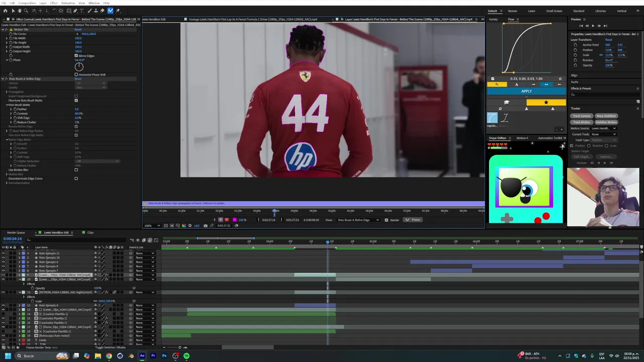This screenshot has height=362, width=644.
Task: Open Current Track dropdown in Tracker
Action: coord(604,134)
